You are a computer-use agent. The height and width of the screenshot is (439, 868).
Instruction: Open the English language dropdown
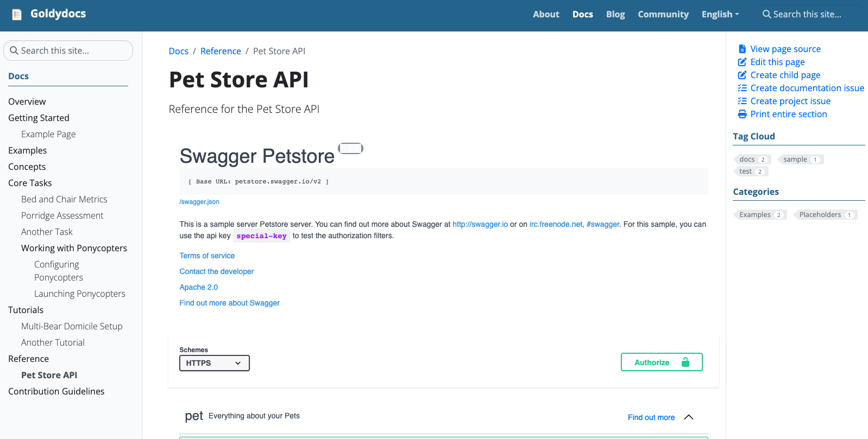[720, 14]
